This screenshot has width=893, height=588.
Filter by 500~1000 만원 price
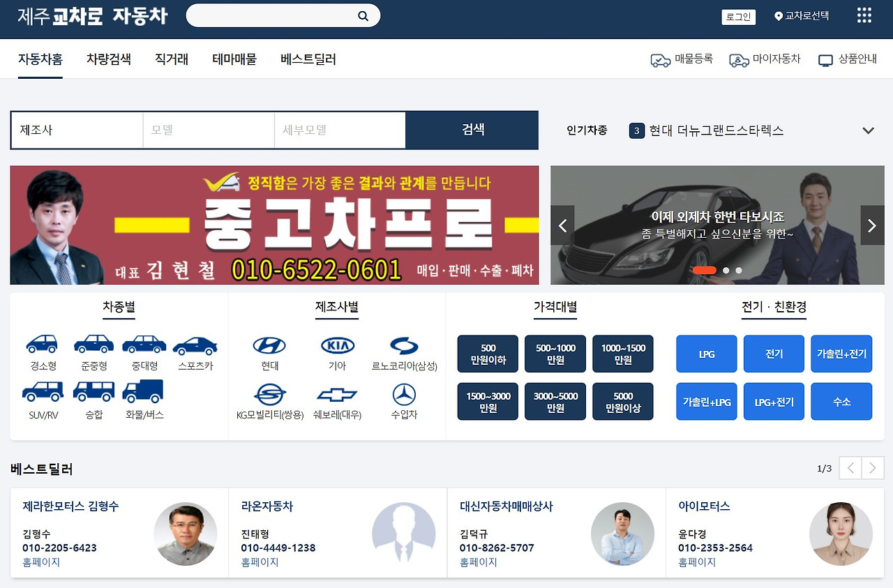tap(555, 354)
